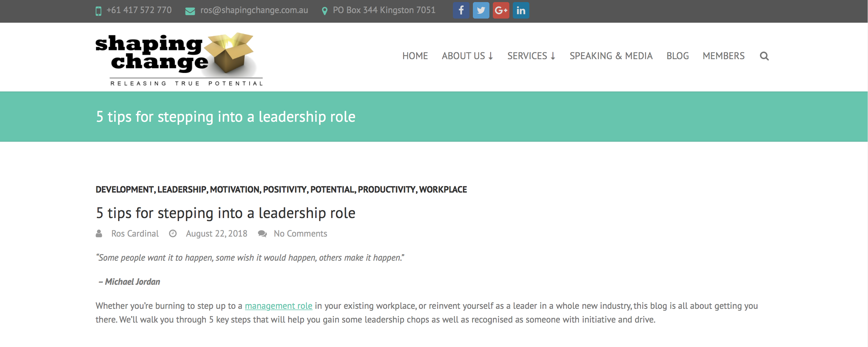
Task: Select the MEMBERS menu item
Action: [x=723, y=56]
